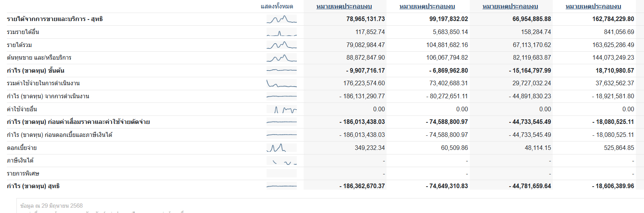The image size is (644, 213).
Task: Click หมายเหตุประกอบงบ link above 162,784,229.80
Action: [x=593, y=7]
